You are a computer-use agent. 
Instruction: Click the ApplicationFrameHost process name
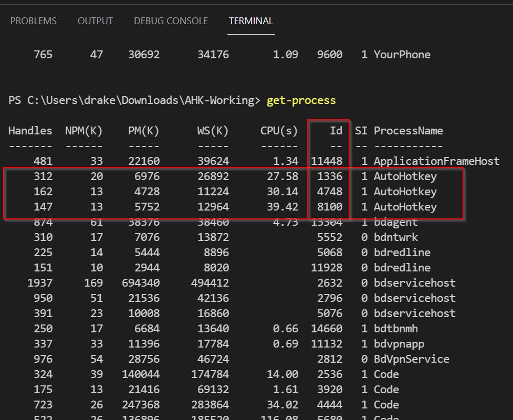point(436,161)
